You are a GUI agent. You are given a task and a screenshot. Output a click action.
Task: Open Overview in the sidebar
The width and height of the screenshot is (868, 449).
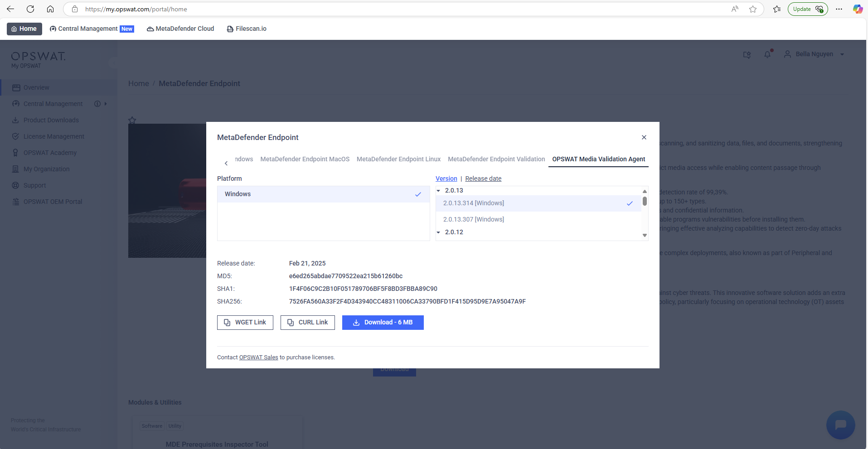click(x=58, y=87)
